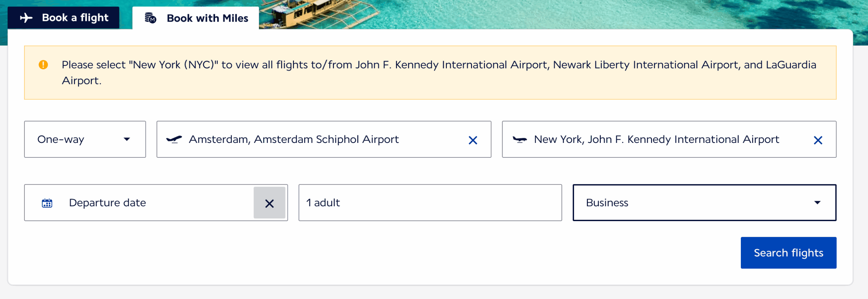Edit the New York JFK destination field

coord(656,139)
